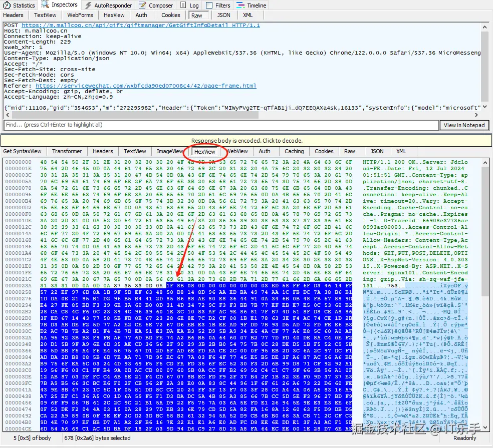Click the Find search input field
493x448 pixels.
(221, 125)
